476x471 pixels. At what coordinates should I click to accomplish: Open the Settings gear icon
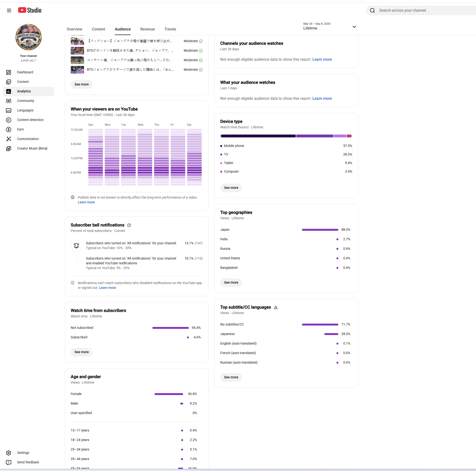coord(9,453)
